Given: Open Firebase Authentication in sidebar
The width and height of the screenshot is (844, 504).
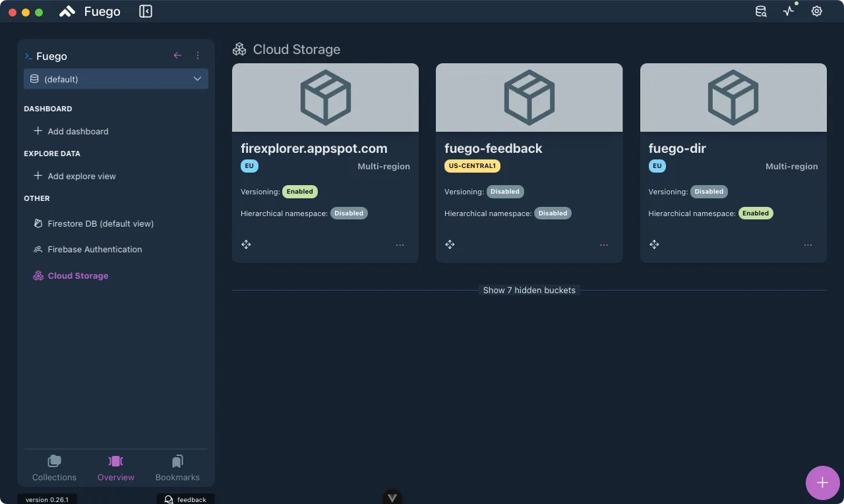Looking at the screenshot, I should click(94, 249).
